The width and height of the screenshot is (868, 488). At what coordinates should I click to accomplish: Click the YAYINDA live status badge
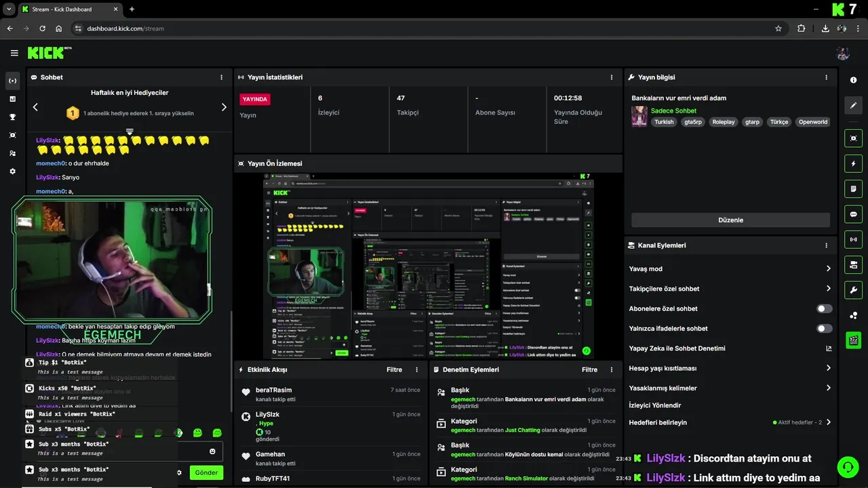(255, 99)
